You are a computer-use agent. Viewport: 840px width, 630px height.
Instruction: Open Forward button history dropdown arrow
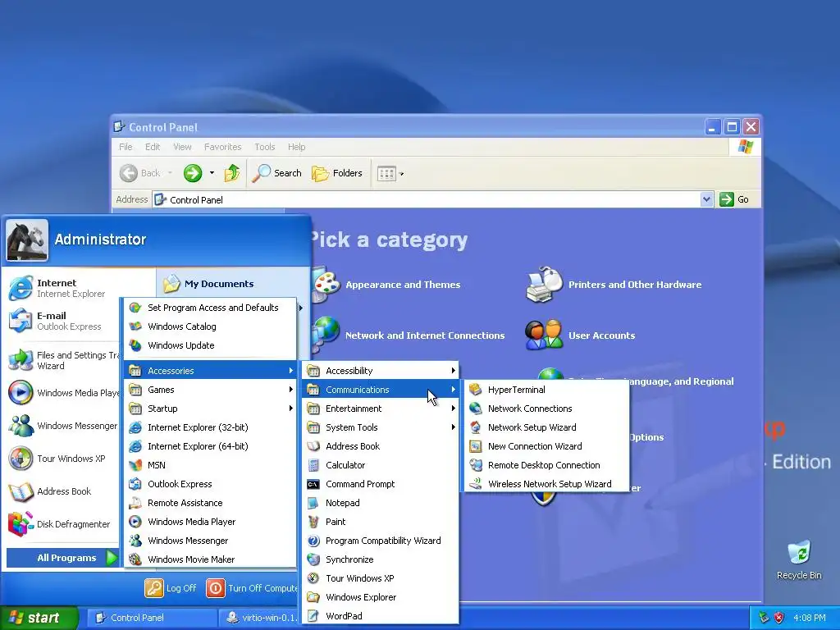pyautogui.click(x=212, y=172)
